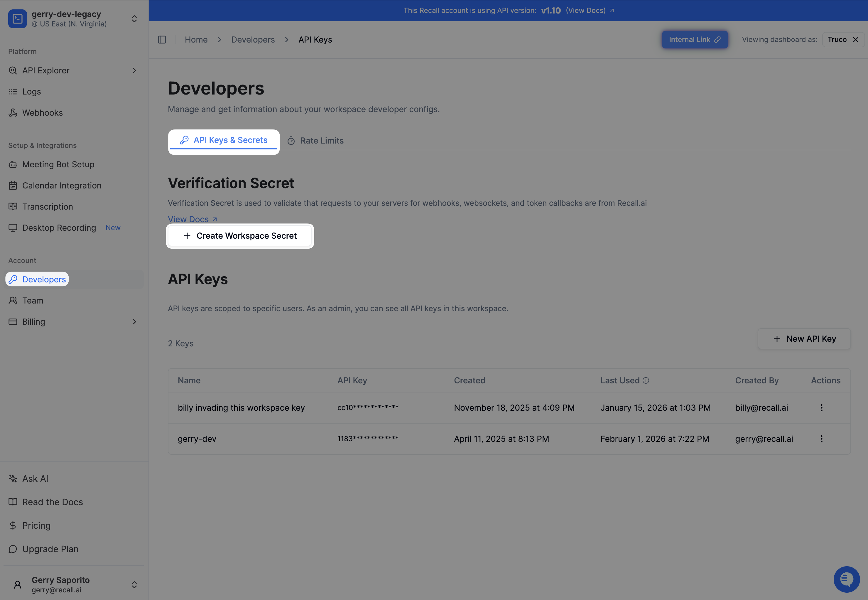Screen dimensions: 868x600
Task: Go to Meeting Bot Setup
Action: 58,164
